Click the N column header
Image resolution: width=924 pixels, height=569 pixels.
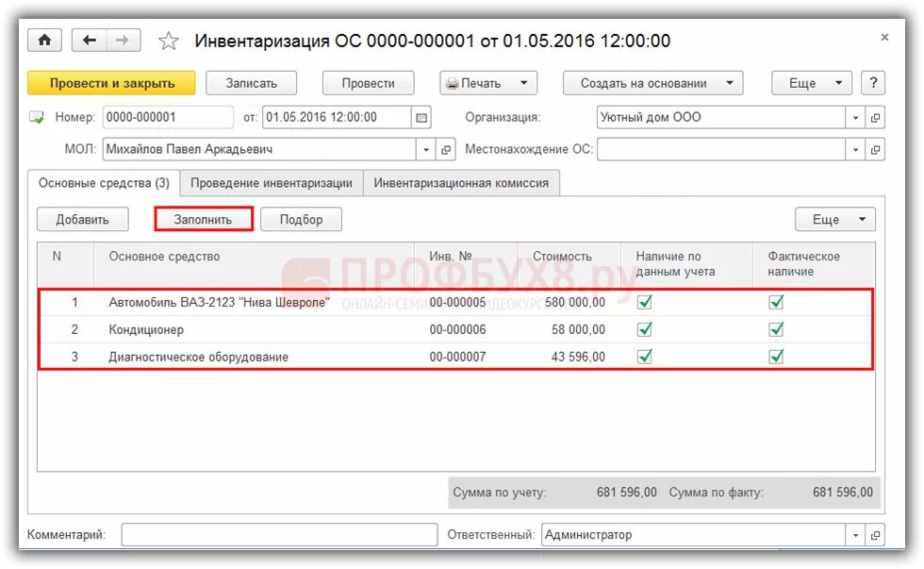(x=65, y=264)
